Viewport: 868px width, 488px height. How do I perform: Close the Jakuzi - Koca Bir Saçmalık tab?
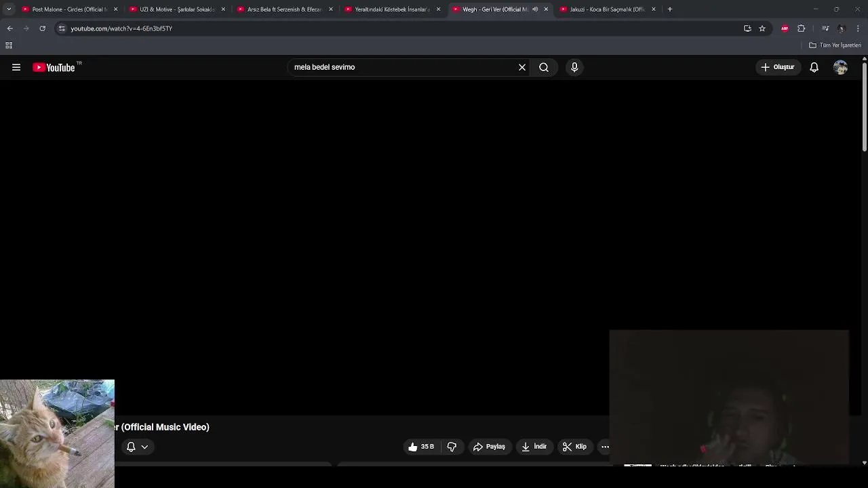(x=654, y=9)
